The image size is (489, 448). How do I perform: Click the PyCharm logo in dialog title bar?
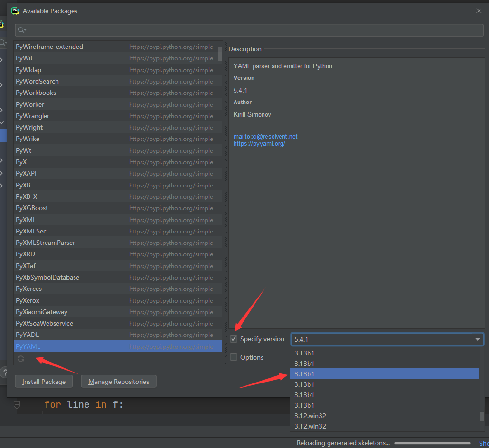(x=15, y=10)
